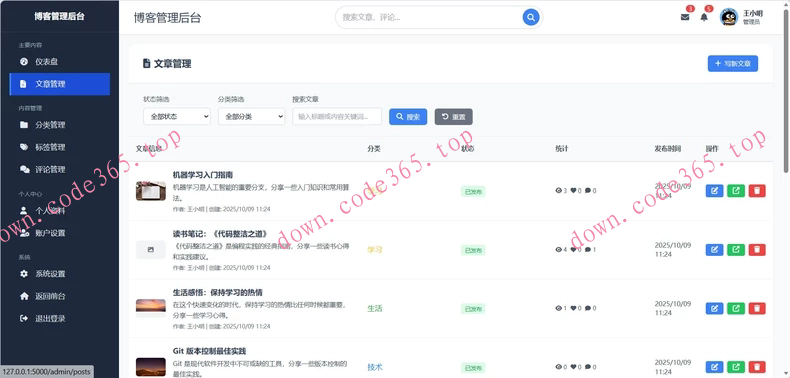Open 标签管理 in the sidebar
Viewport: 790px width, 378px height.
pyautogui.click(x=59, y=147)
